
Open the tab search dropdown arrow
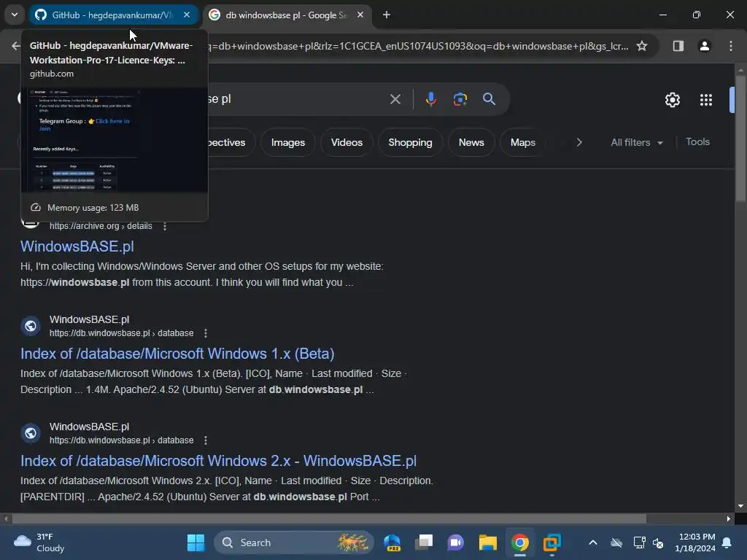point(15,15)
